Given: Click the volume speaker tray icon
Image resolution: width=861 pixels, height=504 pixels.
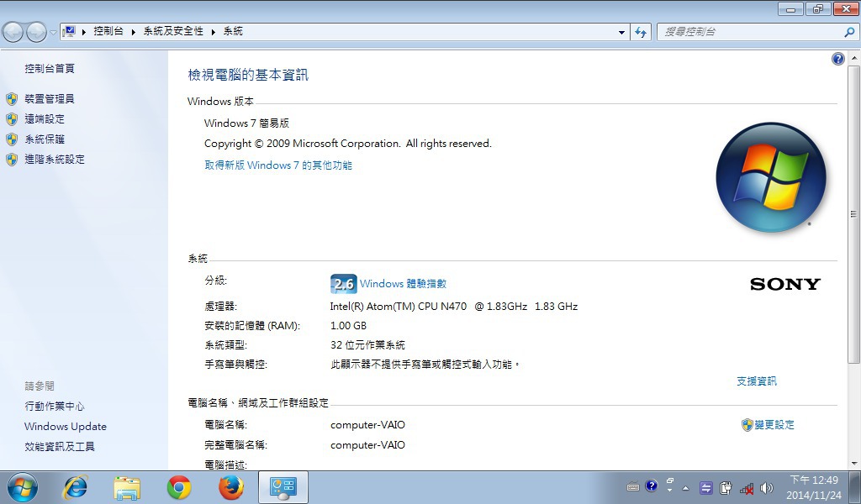Looking at the screenshot, I should pos(767,487).
